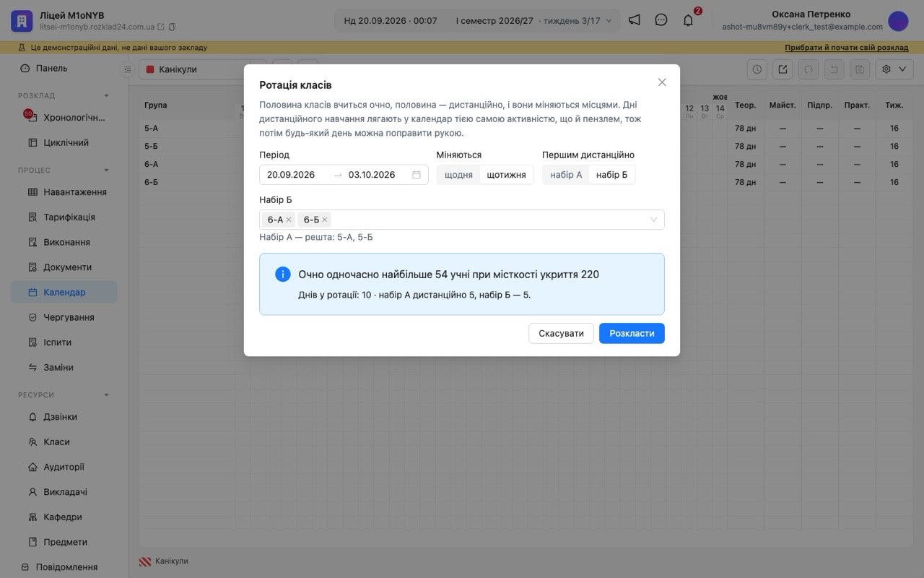Click the export toolbar icon

[783, 69]
